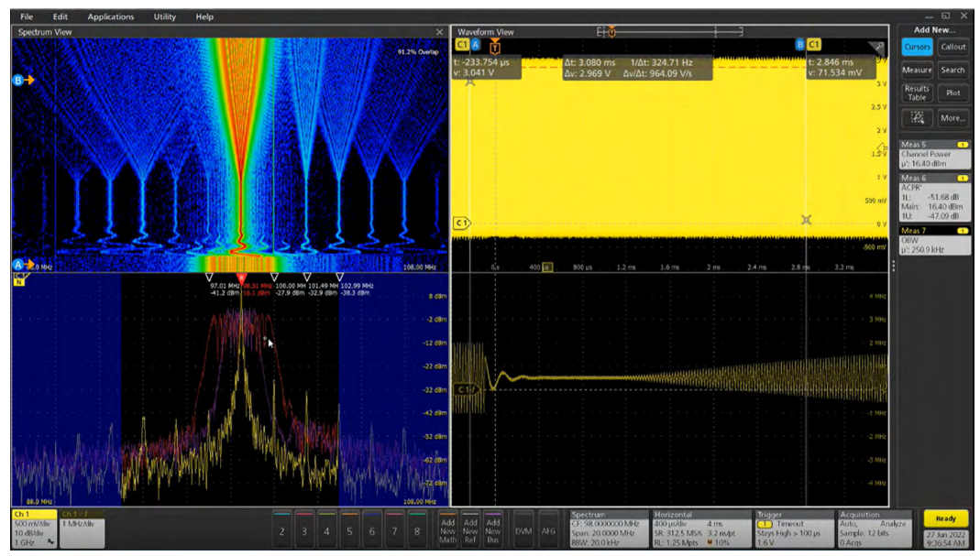Screen dimensions: 980x556
Task: Click the Cursors button in Add New panel
Action: tap(917, 47)
